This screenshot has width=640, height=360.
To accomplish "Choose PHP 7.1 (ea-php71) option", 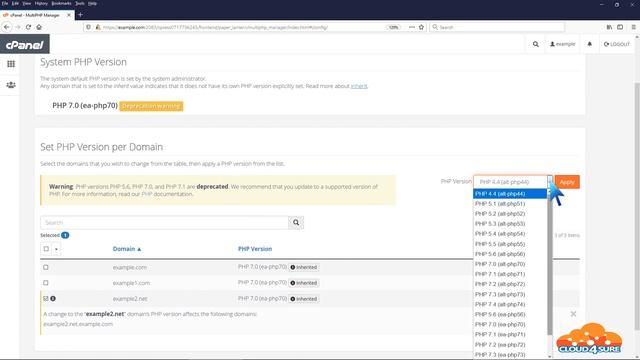I will (x=510, y=334).
